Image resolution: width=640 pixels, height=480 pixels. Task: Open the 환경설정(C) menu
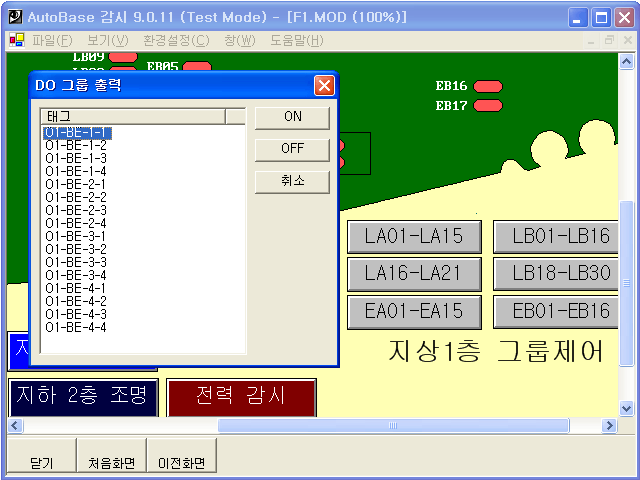[176, 41]
